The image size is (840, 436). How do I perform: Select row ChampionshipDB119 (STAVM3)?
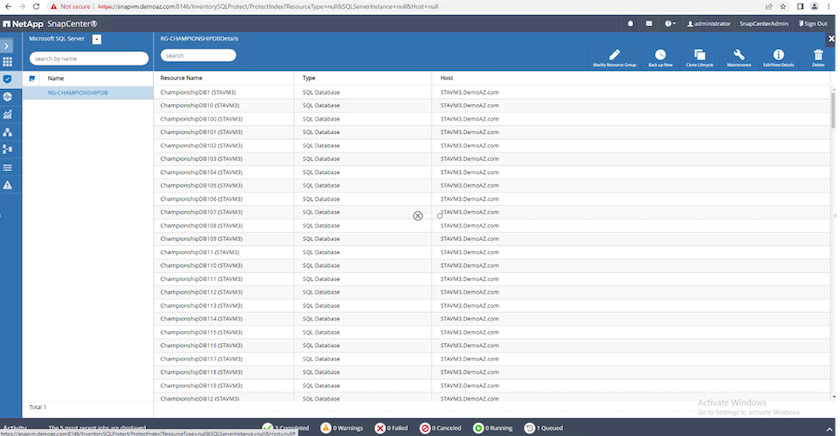(492, 386)
